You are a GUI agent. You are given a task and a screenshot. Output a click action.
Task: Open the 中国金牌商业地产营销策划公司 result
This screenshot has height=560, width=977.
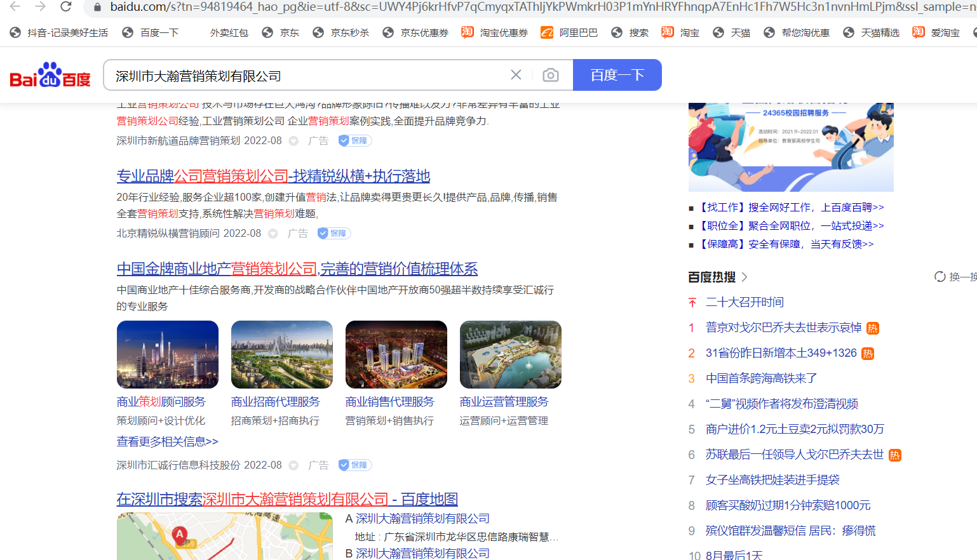coord(297,269)
